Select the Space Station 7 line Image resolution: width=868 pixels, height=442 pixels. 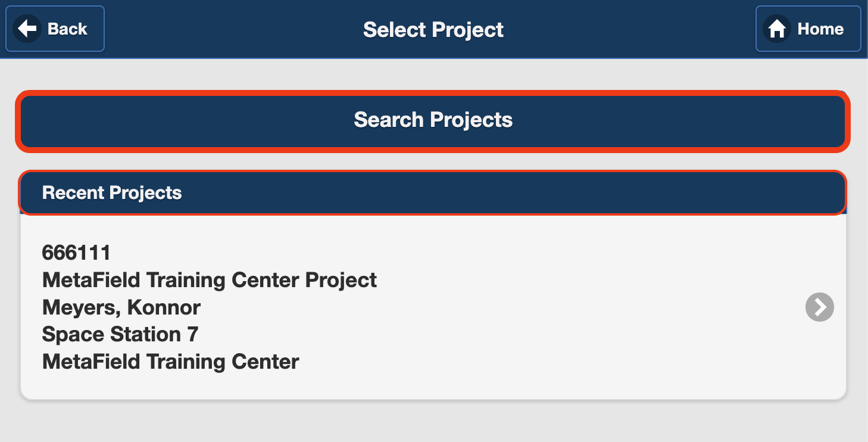120,334
